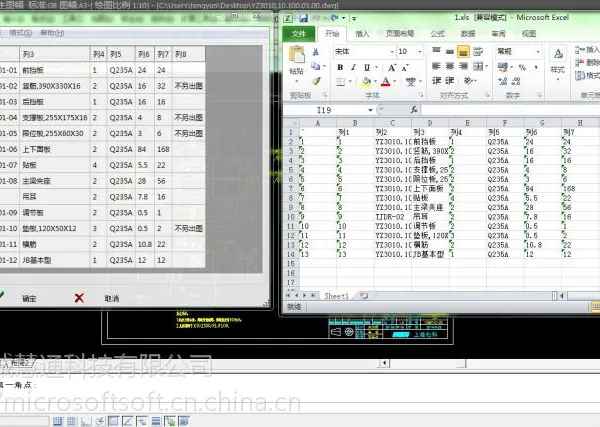600x427 pixels.
Task: Open the font name dropdown showing 宋体
Action: click(392, 52)
